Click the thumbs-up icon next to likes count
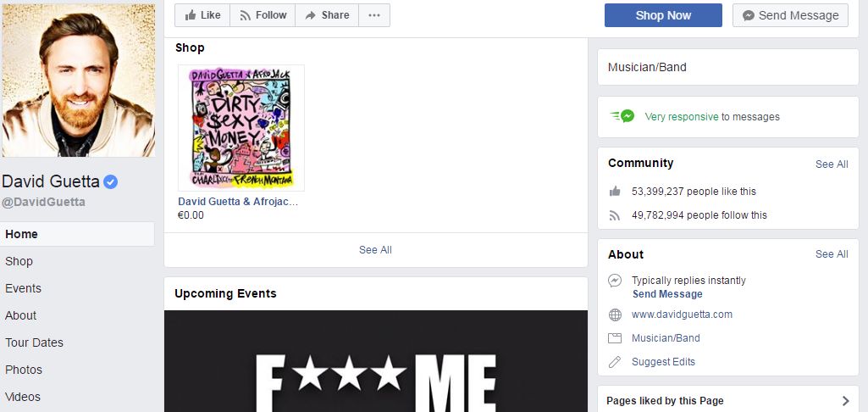Viewport: 868px width, 412px height. (x=615, y=192)
